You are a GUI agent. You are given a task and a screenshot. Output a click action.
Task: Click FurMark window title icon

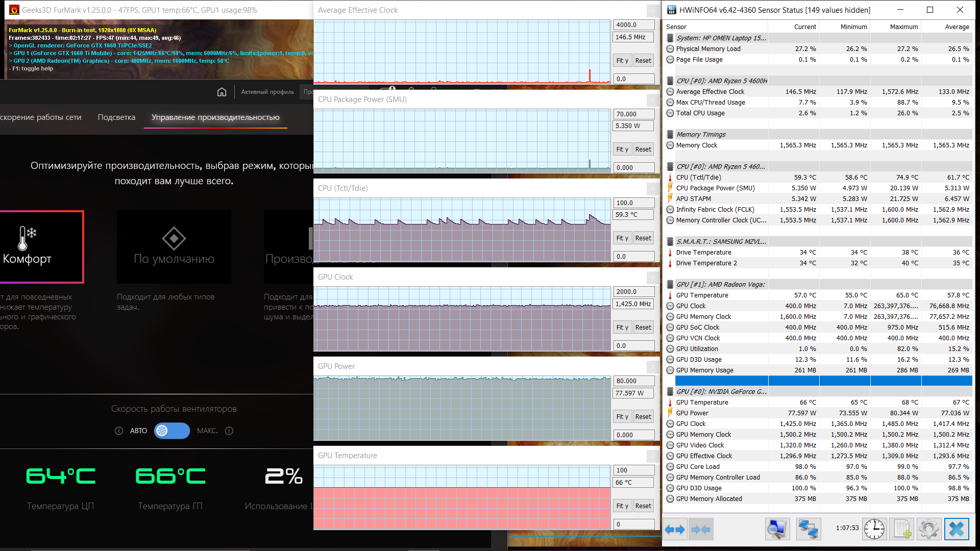click(14, 10)
